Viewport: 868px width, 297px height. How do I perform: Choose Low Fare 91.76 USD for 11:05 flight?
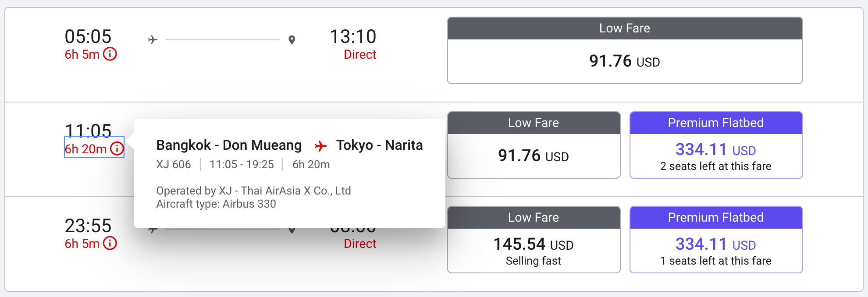[x=534, y=156]
